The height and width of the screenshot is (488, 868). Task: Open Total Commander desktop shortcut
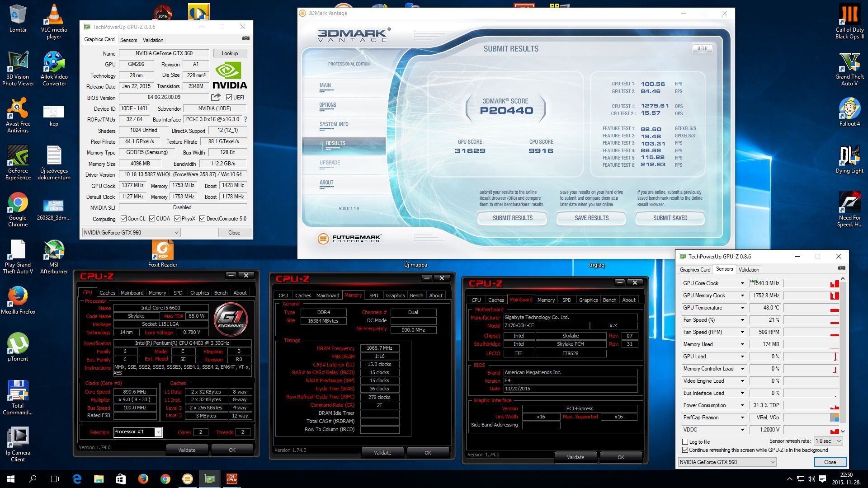[x=18, y=398]
